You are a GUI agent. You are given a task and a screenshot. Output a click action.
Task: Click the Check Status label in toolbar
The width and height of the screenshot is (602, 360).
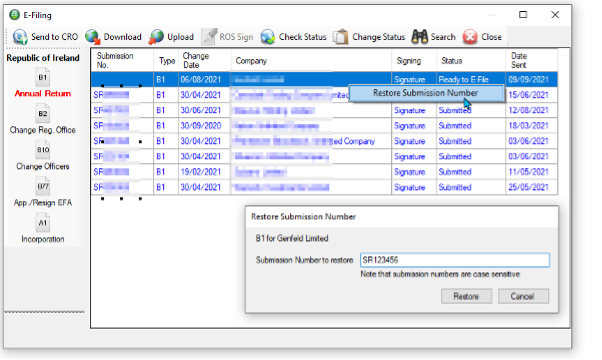[303, 37]
